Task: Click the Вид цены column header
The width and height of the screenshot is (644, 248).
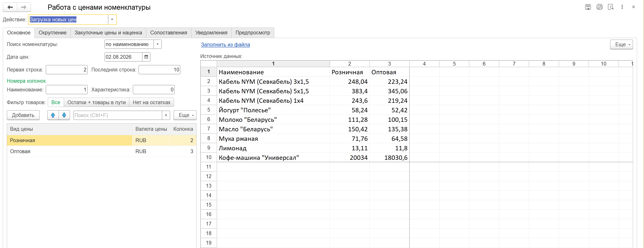Action: (69, 129)
